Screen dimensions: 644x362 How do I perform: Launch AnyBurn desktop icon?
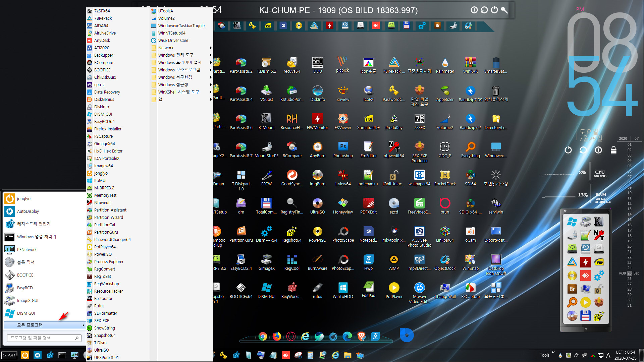(x=317, y=149)
